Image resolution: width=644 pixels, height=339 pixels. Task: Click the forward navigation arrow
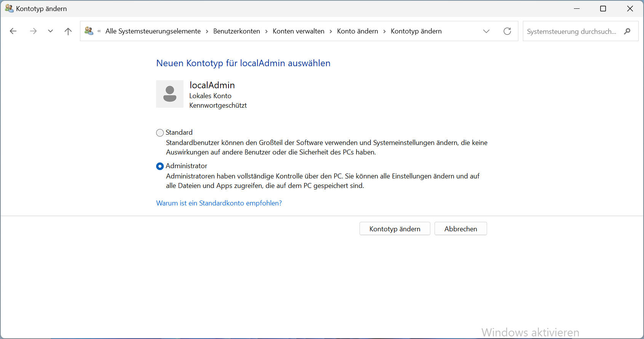(x=33, y=31)
